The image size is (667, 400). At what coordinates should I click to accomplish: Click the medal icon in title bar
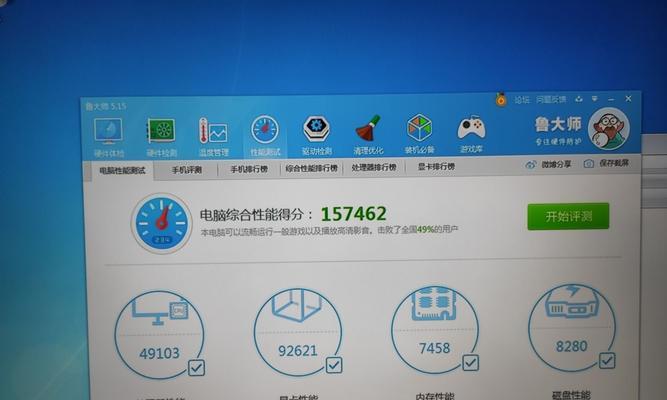pyautogui.click(x=501, y=100)
